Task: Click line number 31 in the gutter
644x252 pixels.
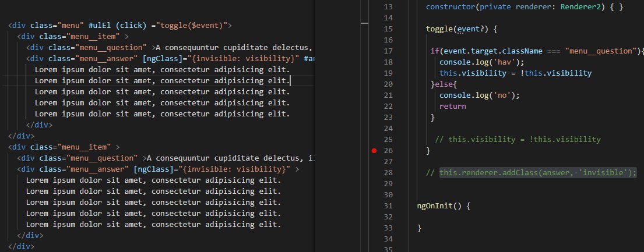Action: [x=388, y=206]
